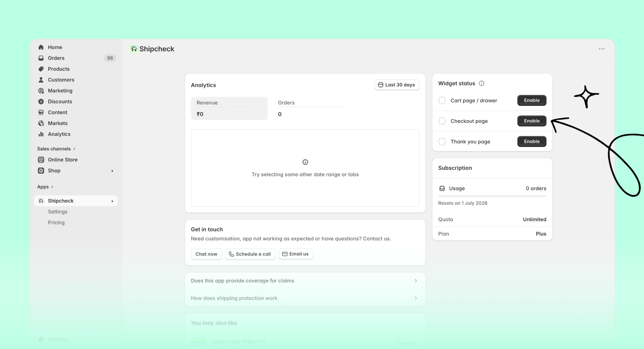Click 'Resets on 1 July 2026' text
This screenshot has width=644, height=349.
coord(462,203)
